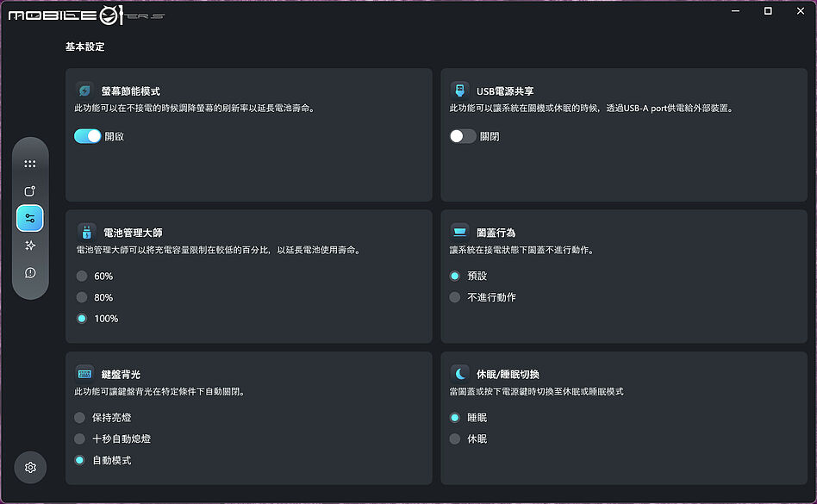Enable the USB電源共享 toggle

pos(463,136)
